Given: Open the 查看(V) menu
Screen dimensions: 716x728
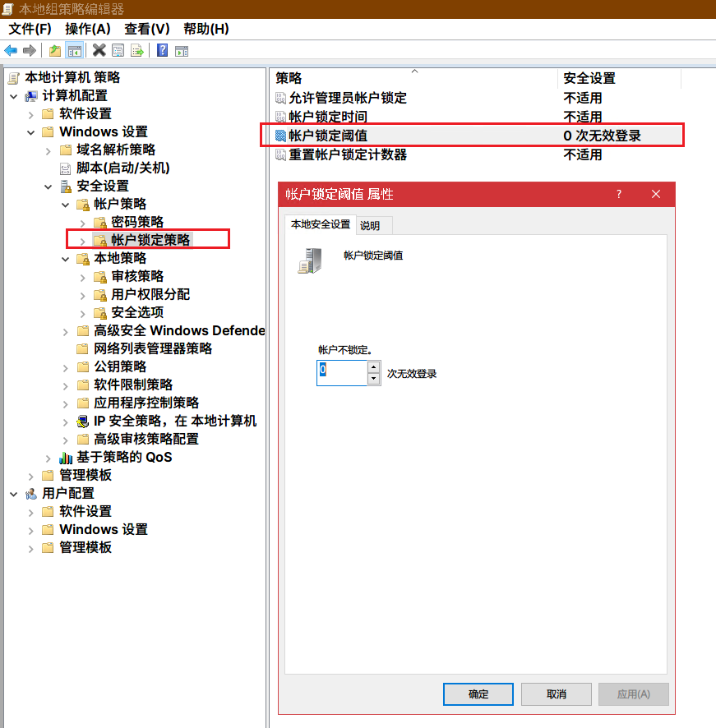Looking at the screenshot, I should (x=147, y=29).
